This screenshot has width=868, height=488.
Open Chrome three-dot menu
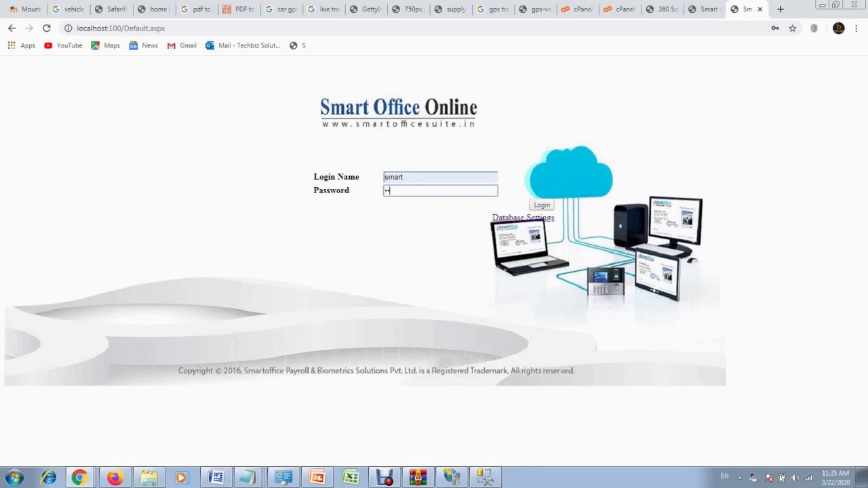pyautogui.click(x=856, y=28)
